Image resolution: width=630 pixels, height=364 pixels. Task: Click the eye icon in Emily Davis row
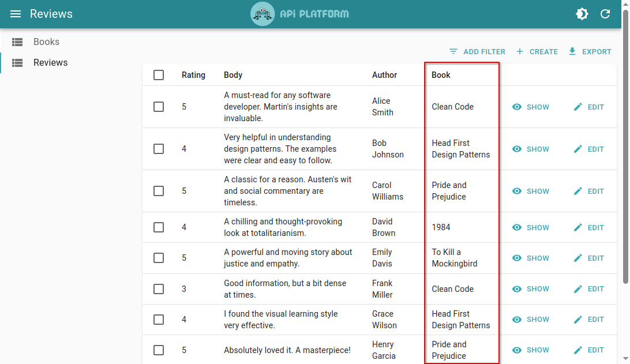pyautogui.click(x=517, y=258)
